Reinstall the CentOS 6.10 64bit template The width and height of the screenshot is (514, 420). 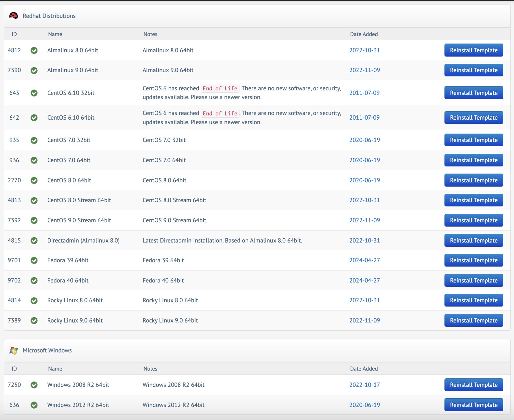pos(474,117)
